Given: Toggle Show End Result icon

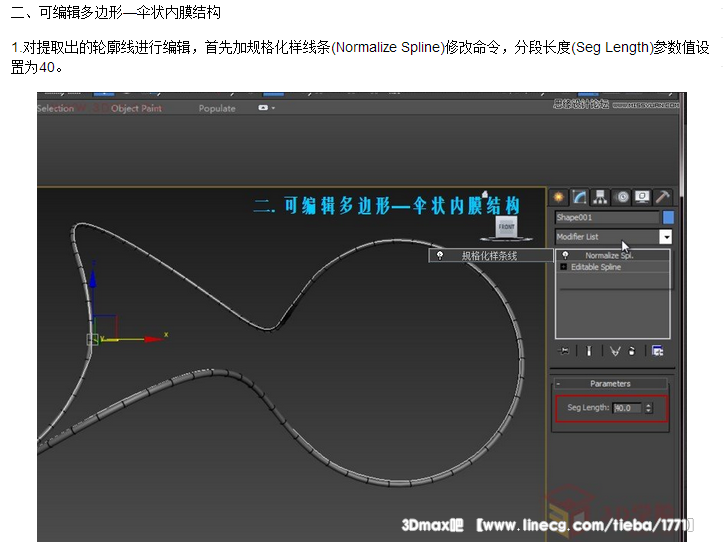Looking at the screenshot, I should click(589, 351).
